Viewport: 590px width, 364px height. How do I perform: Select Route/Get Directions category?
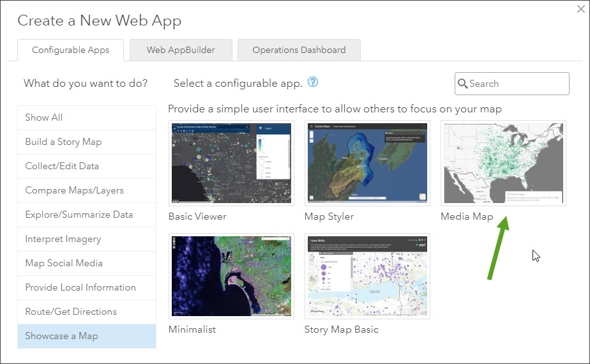click(x=87, y=312)
